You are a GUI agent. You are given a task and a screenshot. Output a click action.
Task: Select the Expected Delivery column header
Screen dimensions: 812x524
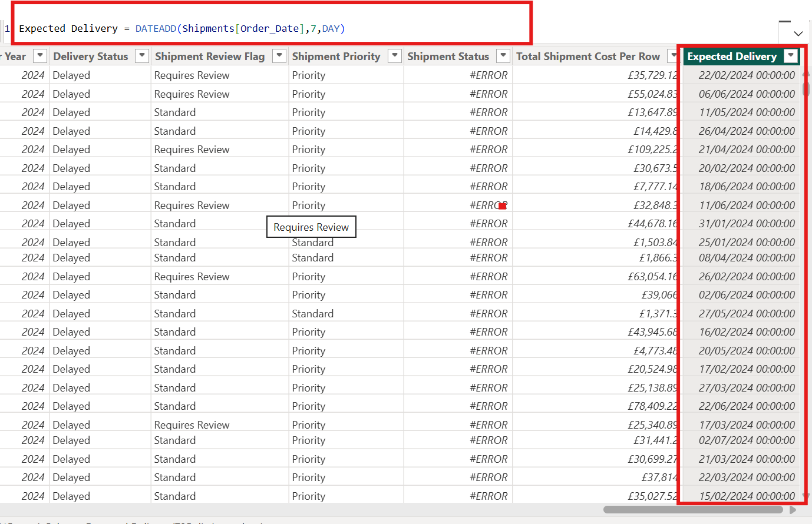click(x=732, y=56)
